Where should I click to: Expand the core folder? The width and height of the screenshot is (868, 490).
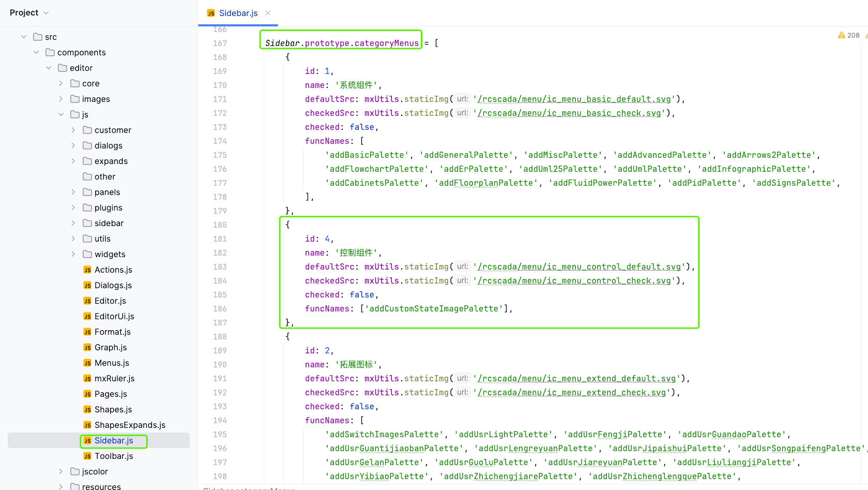coord(61,83)
